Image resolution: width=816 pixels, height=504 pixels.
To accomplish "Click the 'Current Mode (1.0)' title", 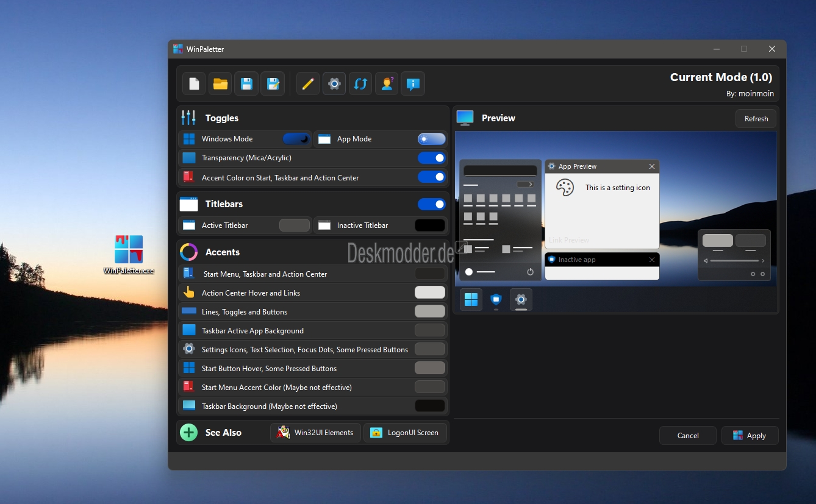I will click(721, 77).
